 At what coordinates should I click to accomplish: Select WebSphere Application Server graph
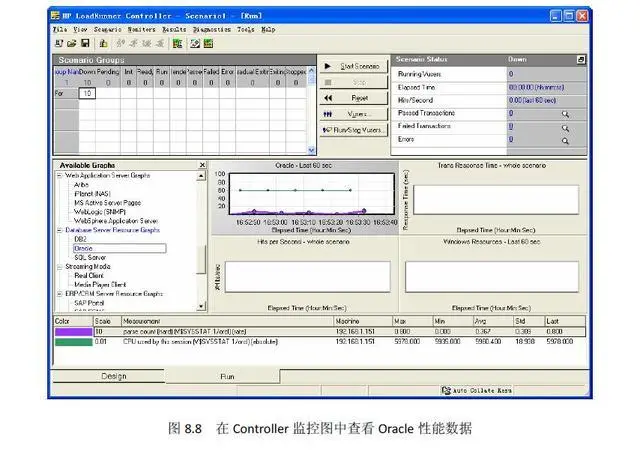tap(116, 221)
